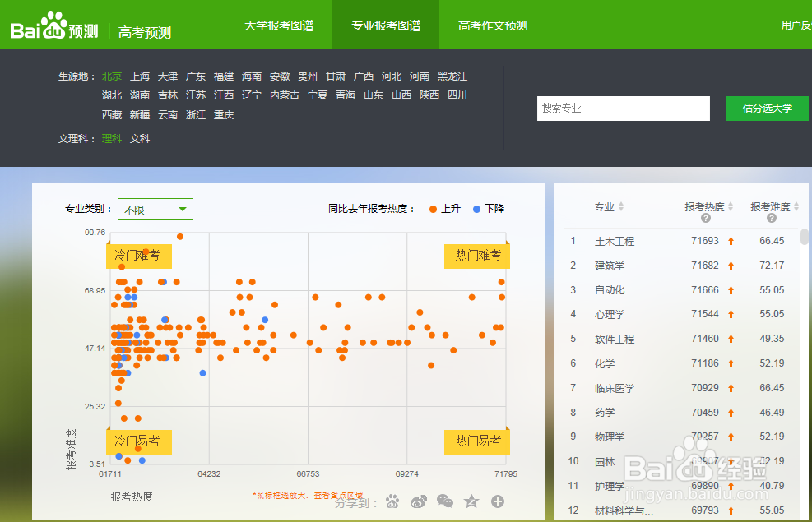Sort the table by 报考热度

tap(731, 206)
